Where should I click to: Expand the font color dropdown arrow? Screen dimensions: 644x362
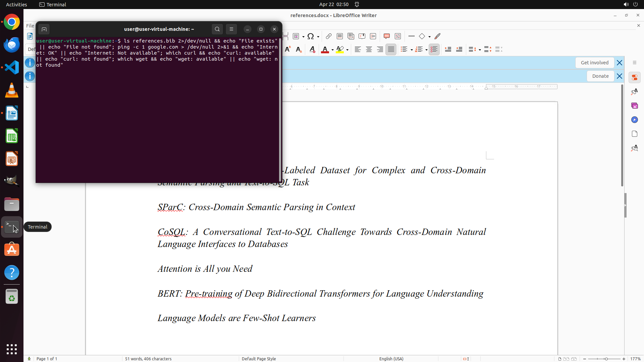click(332, 50)
